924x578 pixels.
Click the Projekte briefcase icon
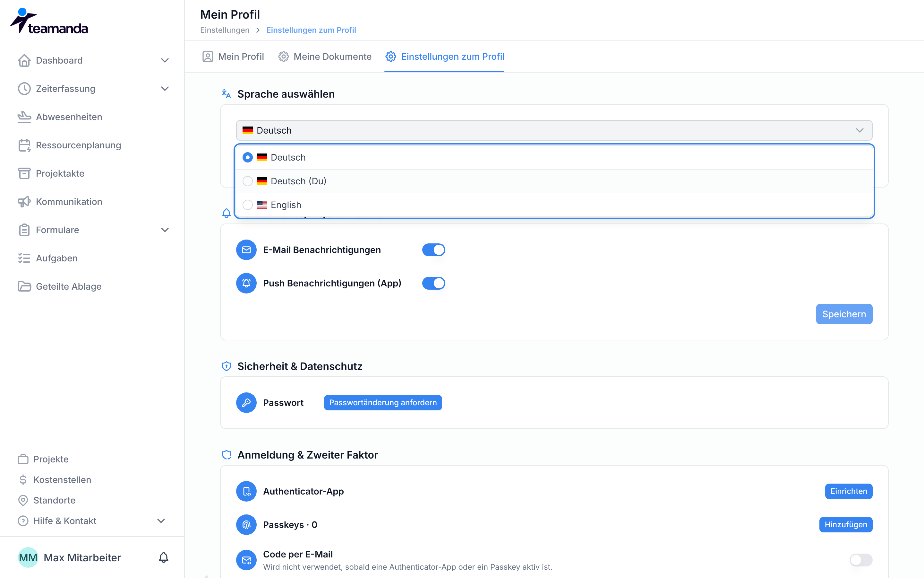pos(23,459)
